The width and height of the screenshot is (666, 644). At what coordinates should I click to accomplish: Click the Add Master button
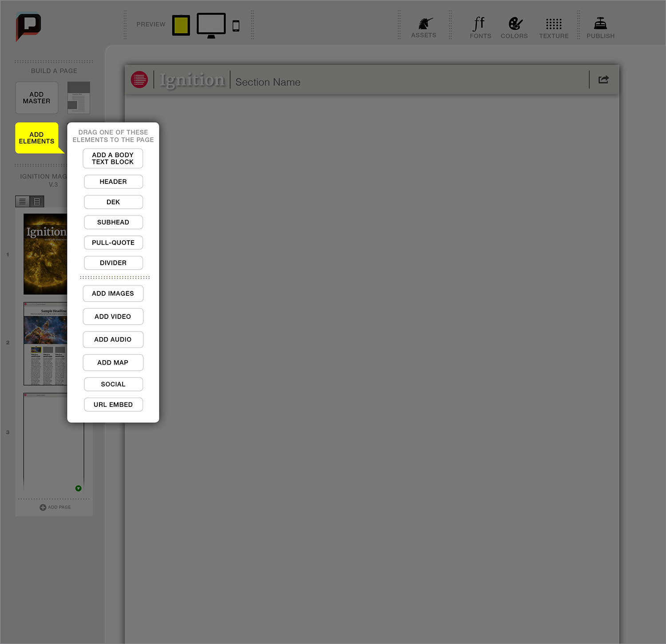coord(37,98)
